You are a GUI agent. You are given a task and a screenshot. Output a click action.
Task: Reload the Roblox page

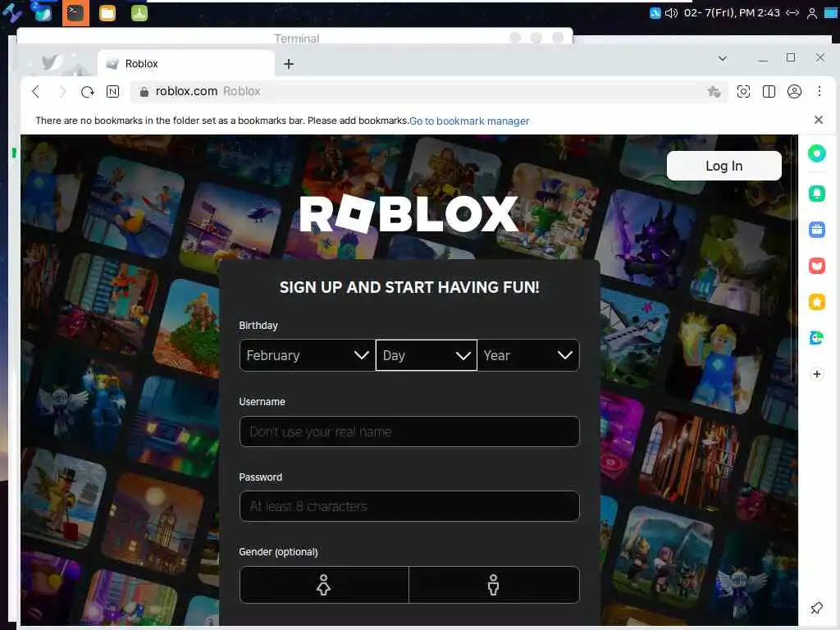pos(87,92)
